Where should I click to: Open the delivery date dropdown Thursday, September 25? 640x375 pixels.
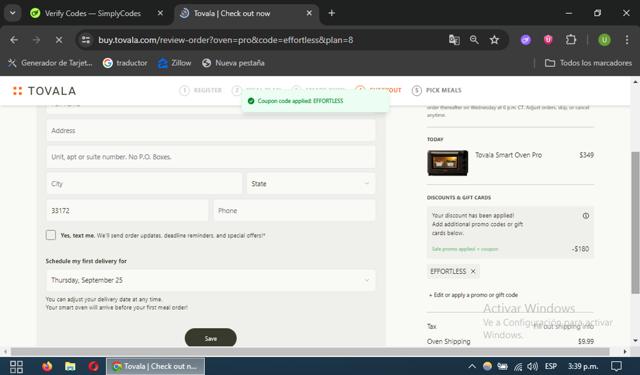coord(211,280)
